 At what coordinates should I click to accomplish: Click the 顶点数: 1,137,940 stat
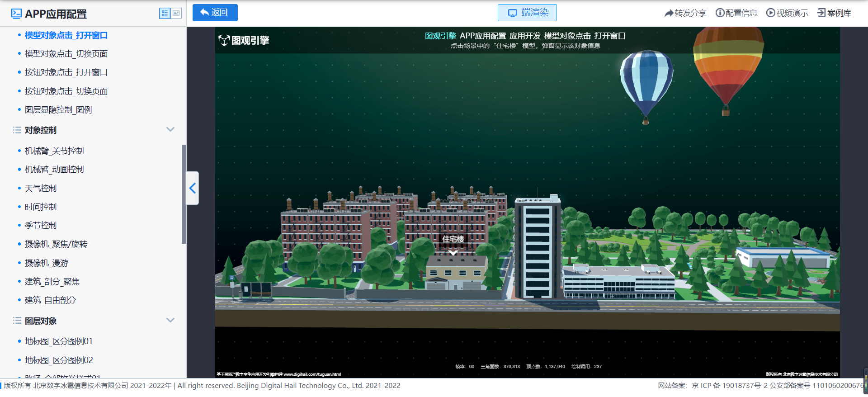tap(546, 367)
